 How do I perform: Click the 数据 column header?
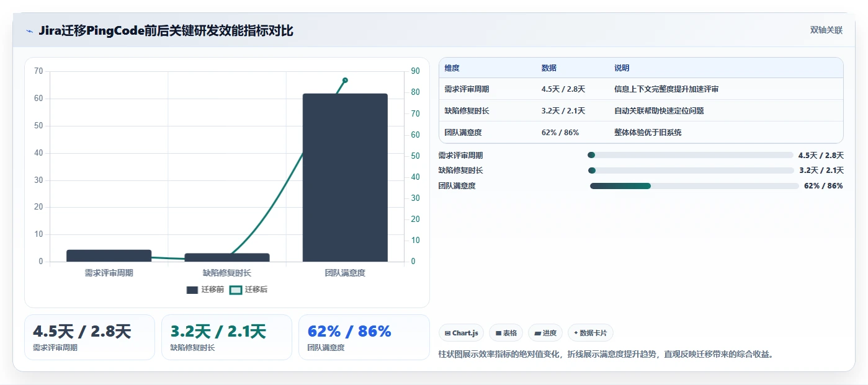click(549, 68)
